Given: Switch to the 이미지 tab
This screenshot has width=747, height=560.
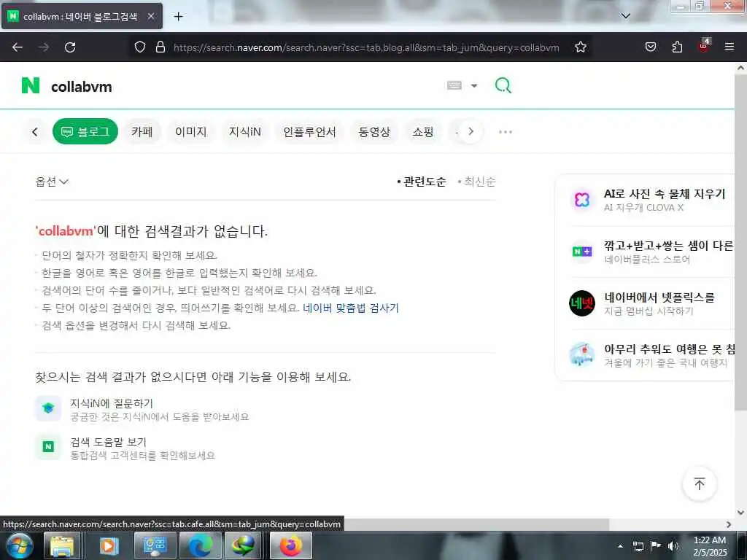Looking at the screenshot, I should pos(191,131).
